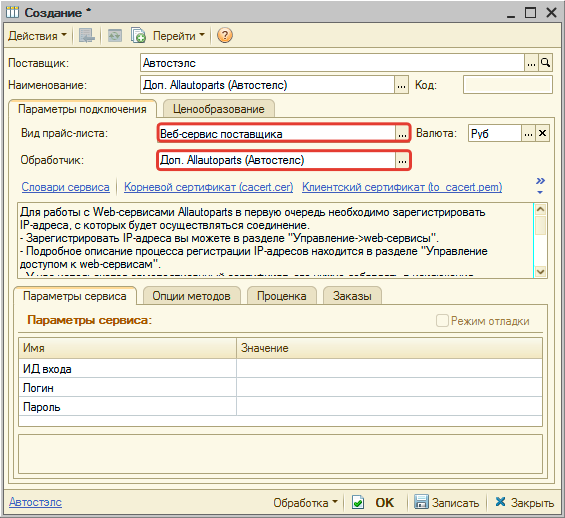Click the Обработчик field
This screenshot has height=518, width=565.
click(x=277, y=160)
